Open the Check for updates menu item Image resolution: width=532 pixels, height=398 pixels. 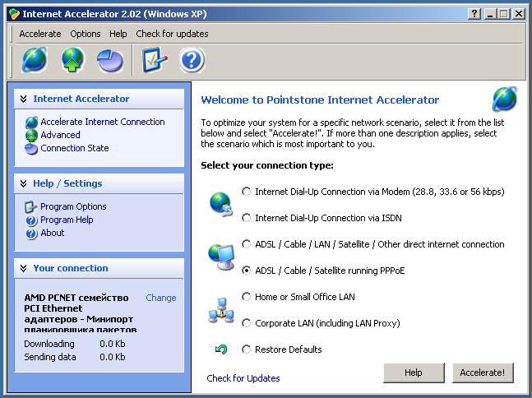click(x=172, y=34)
